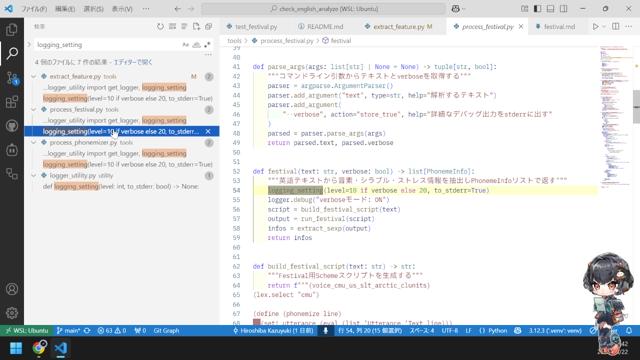The width and height of the screenshot is (640, 360).
Task: Go back navigation arrow in title bar
Action: (x=177, y=9)
